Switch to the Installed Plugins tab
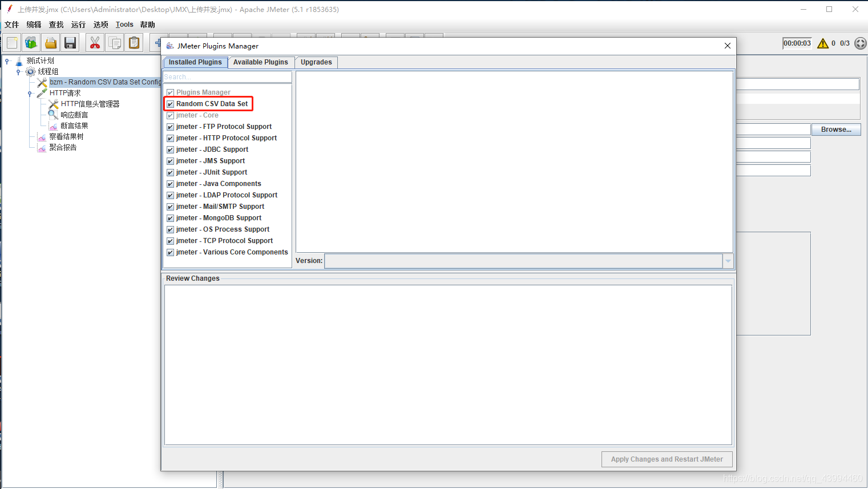This screenshot has height=489, width=868. (195, 62)
